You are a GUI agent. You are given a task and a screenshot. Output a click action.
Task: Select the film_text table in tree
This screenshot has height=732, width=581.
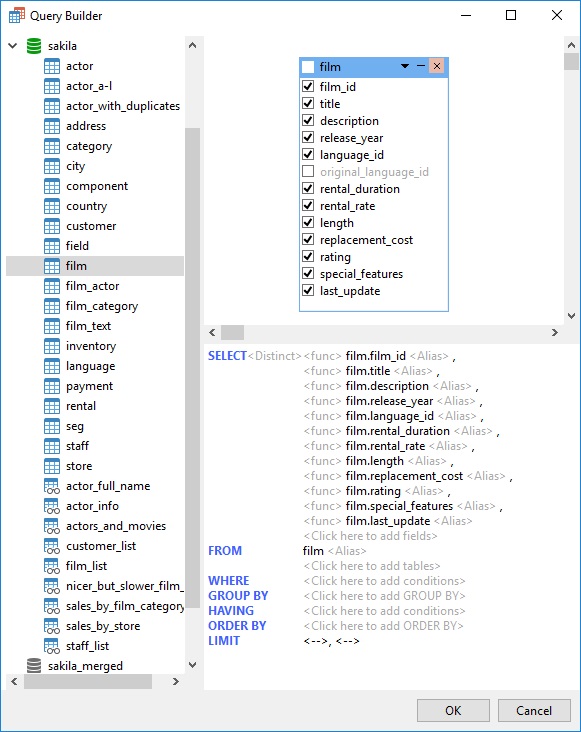point(88,326)
